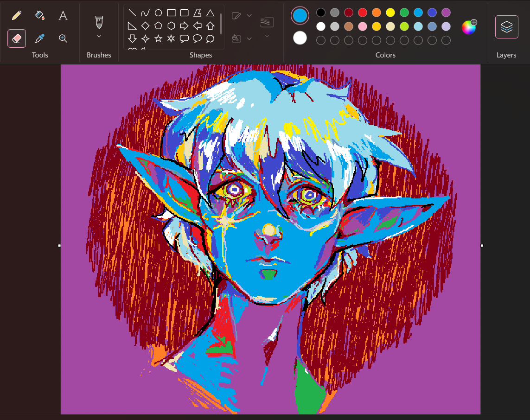Choose the white color swatch in palette
Screen dimensions: 530x420
[321, 26]
